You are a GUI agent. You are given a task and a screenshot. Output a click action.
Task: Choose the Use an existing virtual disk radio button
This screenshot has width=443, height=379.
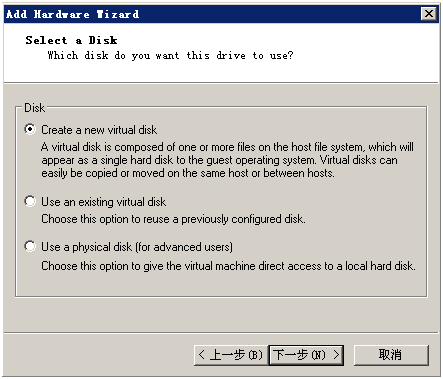click(x=30, y=201)
